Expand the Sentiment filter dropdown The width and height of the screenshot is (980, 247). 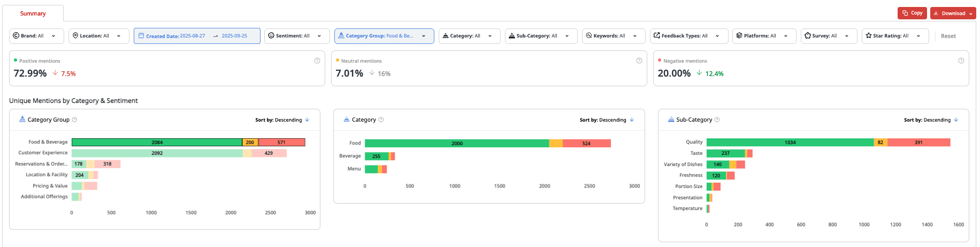pyautogui.click(x=297, y=36)
